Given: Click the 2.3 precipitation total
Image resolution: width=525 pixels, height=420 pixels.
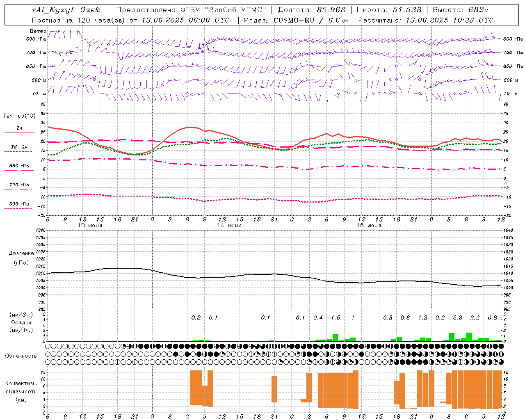Looking at the screenshot, I should 457,317.
